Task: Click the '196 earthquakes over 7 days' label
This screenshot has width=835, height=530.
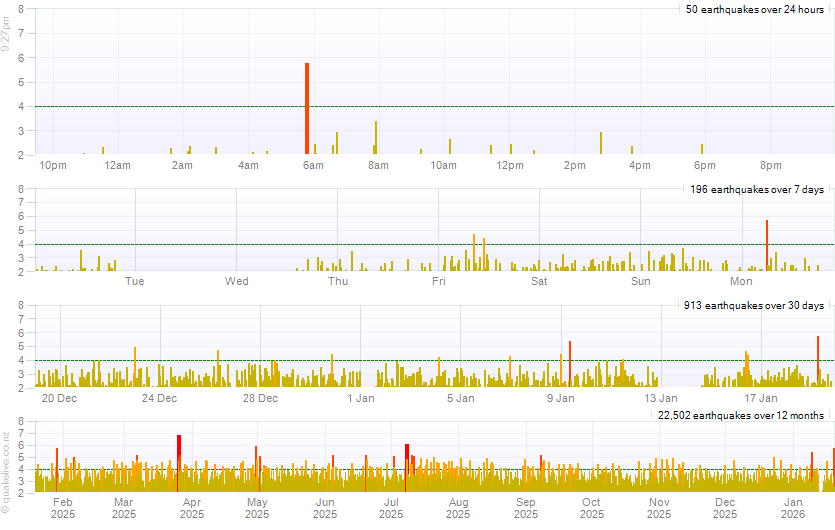Action: [757, 189]
